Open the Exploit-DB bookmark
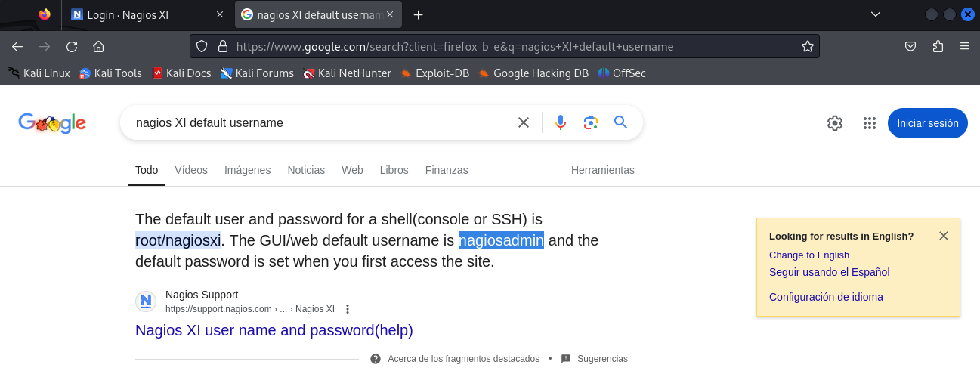The image size is (980, 371). (x=434, y=73)
